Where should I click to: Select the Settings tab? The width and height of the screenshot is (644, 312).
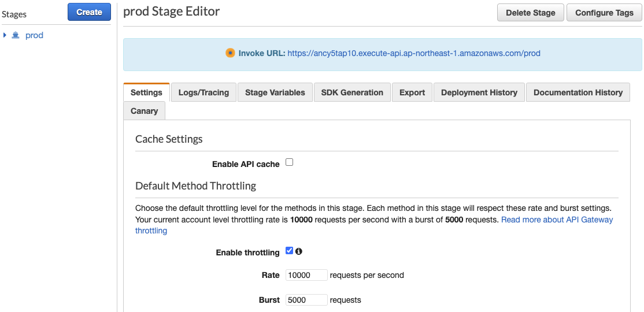[x=146, y=92]
